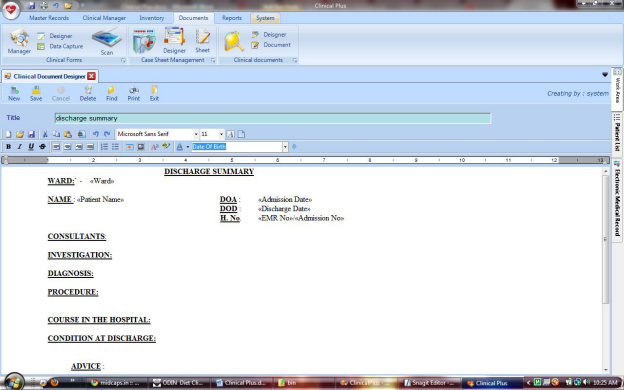Expand Case Sheet Management group launcher
The image size is (624, 390).
(213, 60)
